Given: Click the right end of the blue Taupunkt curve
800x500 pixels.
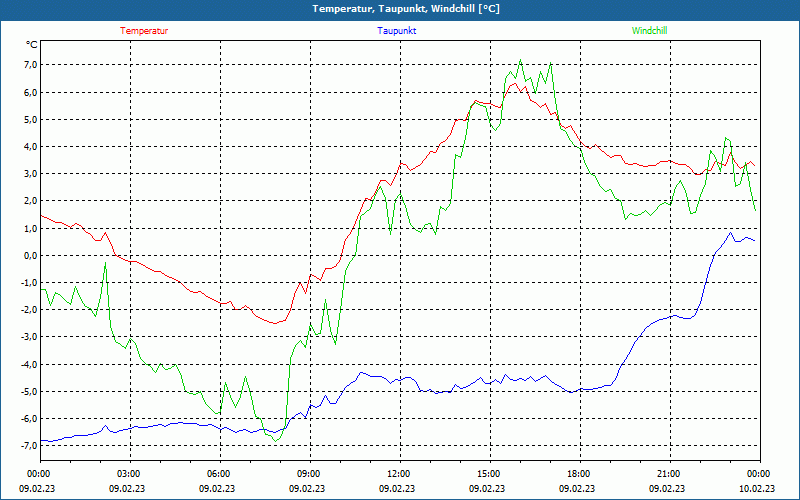Looking at the screenshot, I should tap(754, 241).
